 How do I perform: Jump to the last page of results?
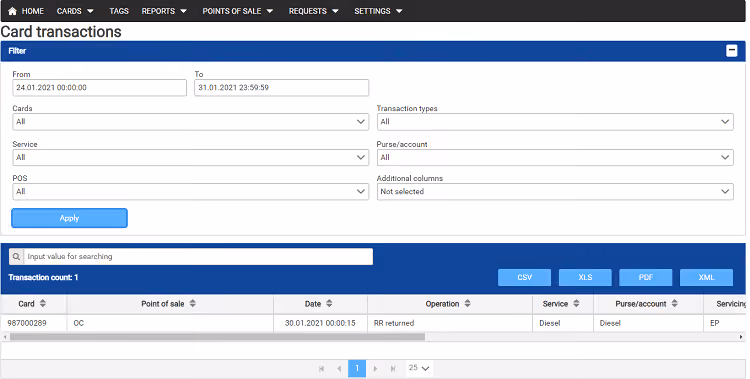point(393,368)
